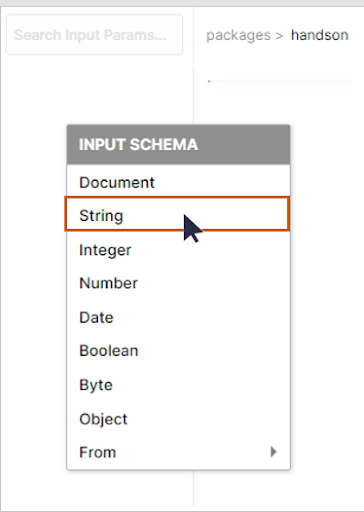Choose Document from the Input Schema menu
This screenshot has width=364, height=512.
(x=178, y=182)
